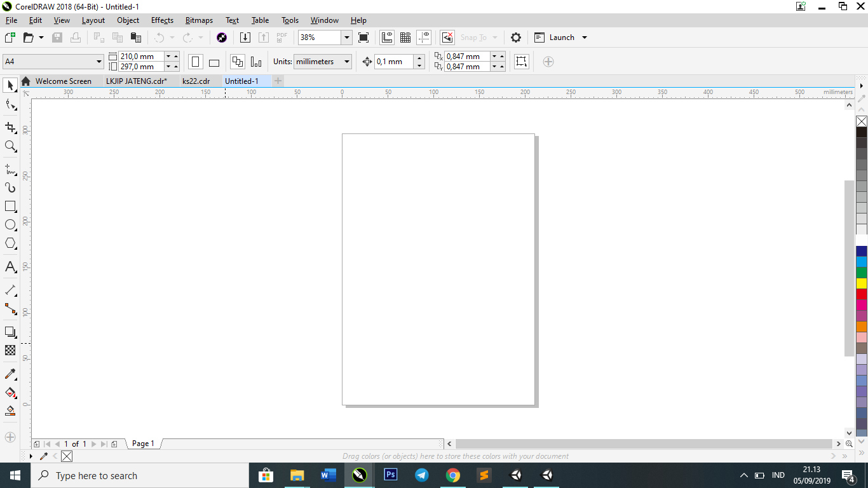Open the Launch menu
868x488 pixels.
tap(560, 37)
